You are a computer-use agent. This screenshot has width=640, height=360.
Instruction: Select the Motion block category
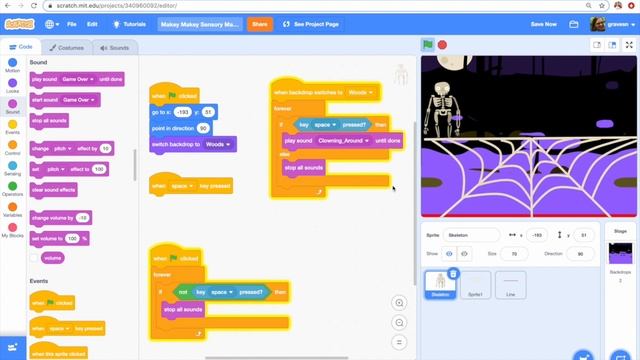point(13,65)
